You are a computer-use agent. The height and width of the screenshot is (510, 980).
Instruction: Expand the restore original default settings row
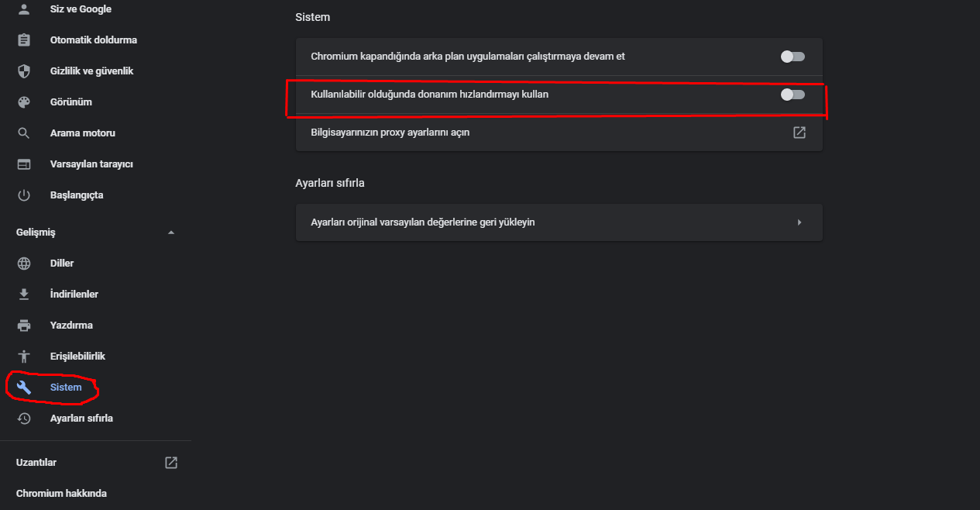pos(799,222)
